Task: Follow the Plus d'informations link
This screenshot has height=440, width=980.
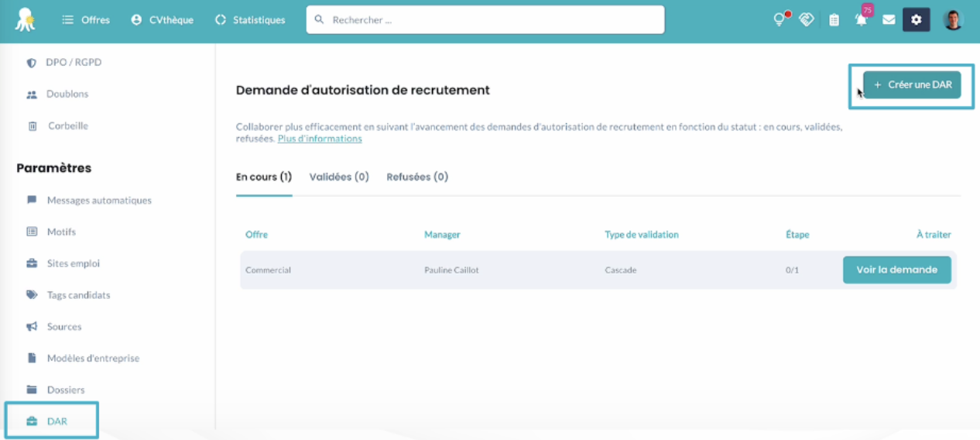Action: 320,139
